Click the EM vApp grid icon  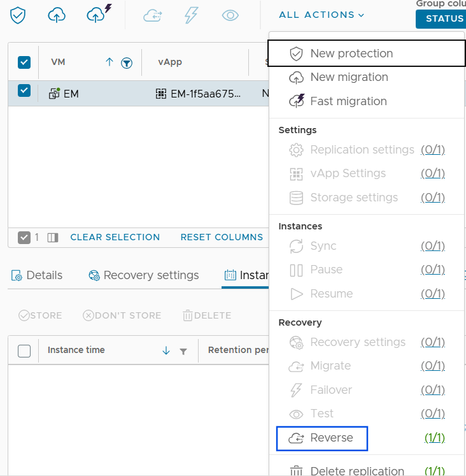pos(161,94)
